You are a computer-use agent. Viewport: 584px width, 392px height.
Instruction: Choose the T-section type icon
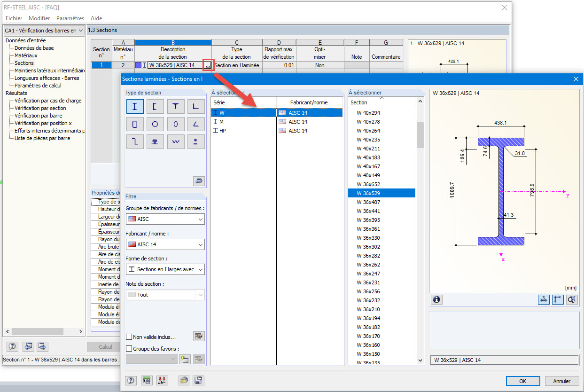pyautogui.click(x=176, y=106)
